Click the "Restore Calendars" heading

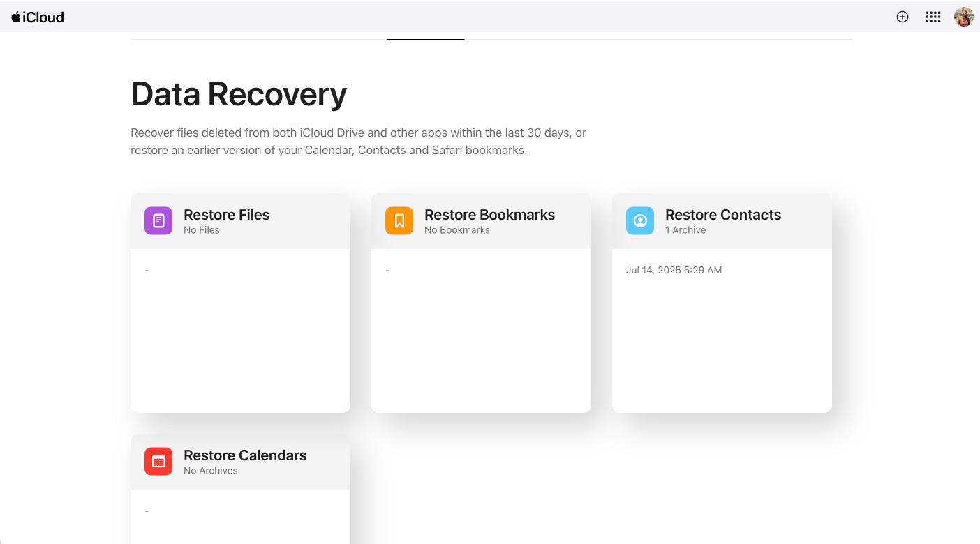tap(244, 455)
